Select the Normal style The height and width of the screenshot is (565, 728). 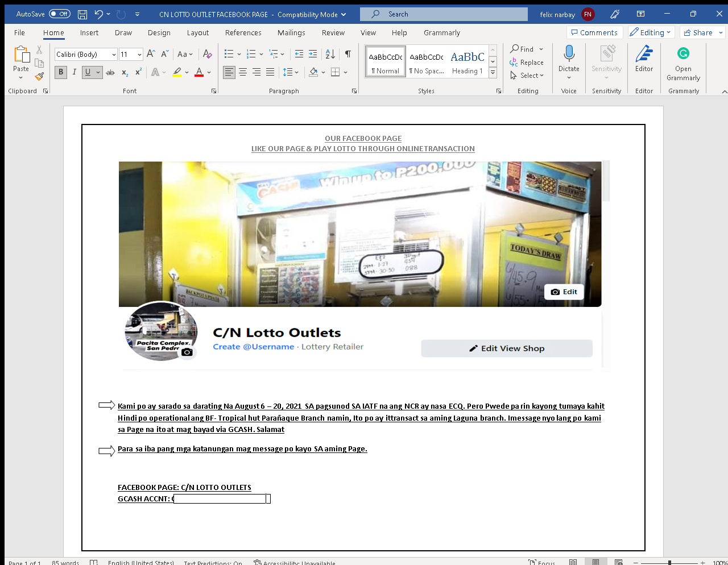pyautogui.click(x=386, y=62)
